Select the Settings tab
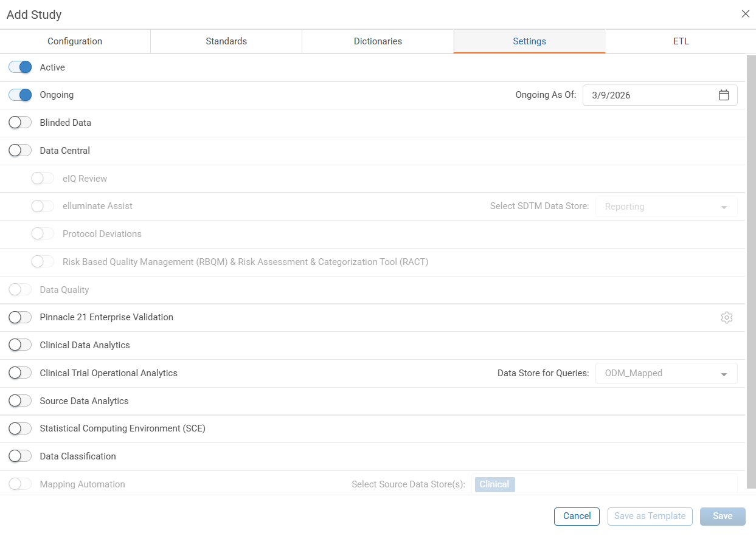756x536 pixels. (529, 41)
